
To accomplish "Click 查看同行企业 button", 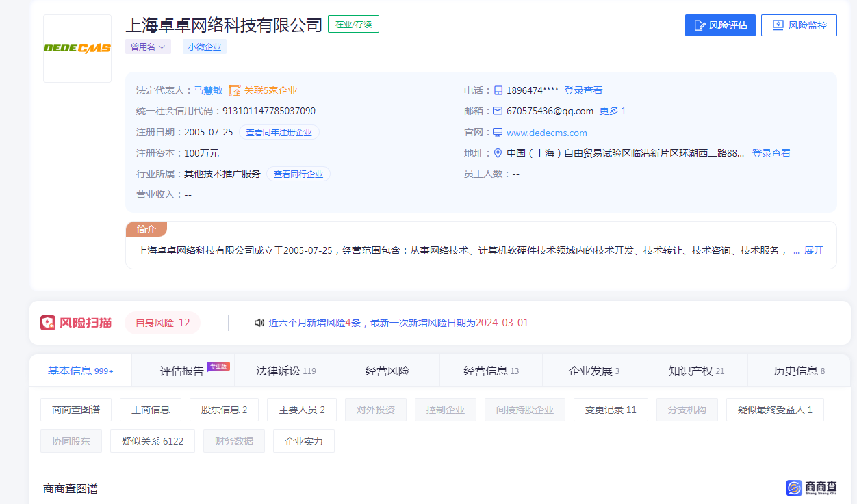I will 298,174.
